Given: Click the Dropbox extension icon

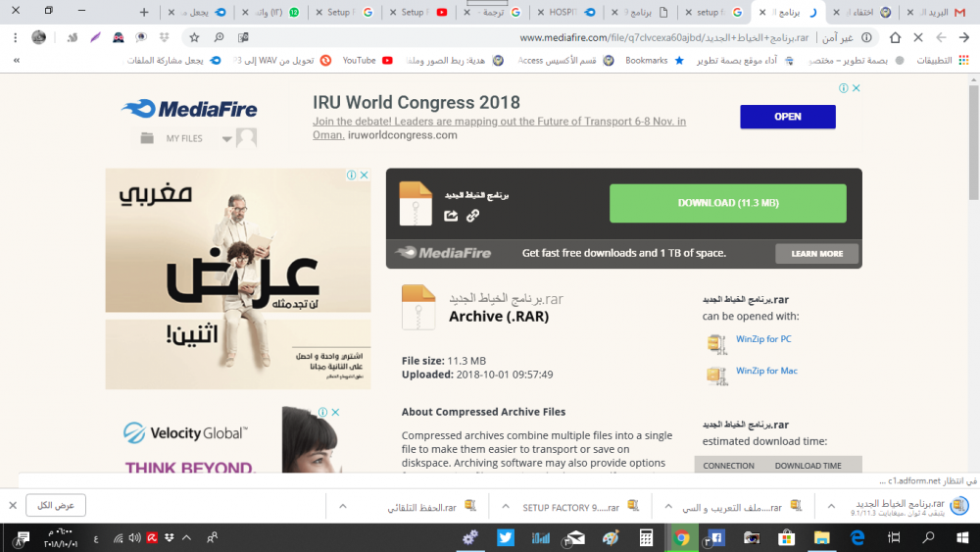Looking at the screenshot, I should (165, 37).
